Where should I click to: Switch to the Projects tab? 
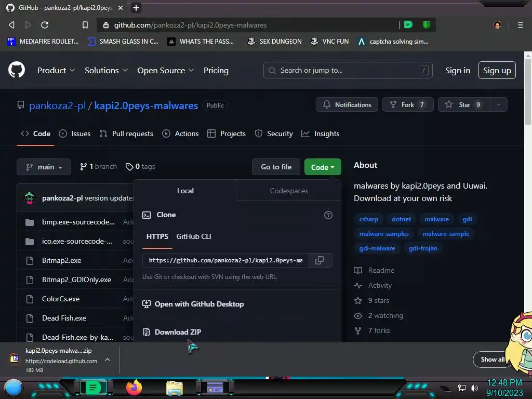[x=227, y=134]
